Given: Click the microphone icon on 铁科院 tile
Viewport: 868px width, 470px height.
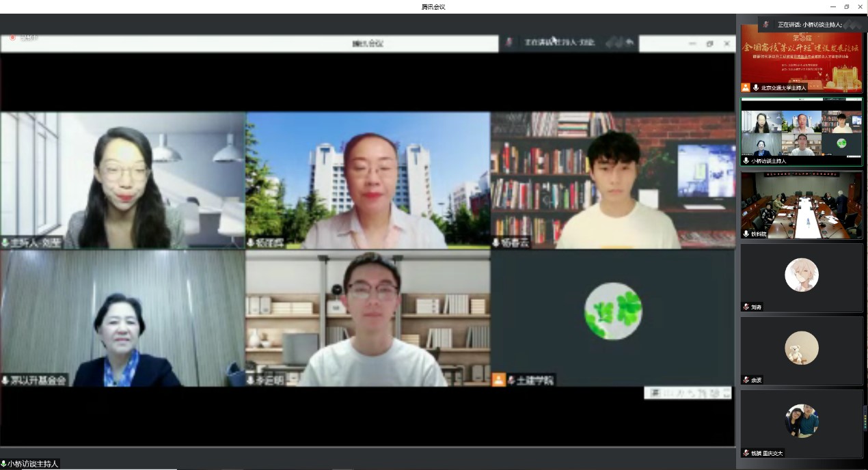Looking at the screenshot, I should coord(746,234).
